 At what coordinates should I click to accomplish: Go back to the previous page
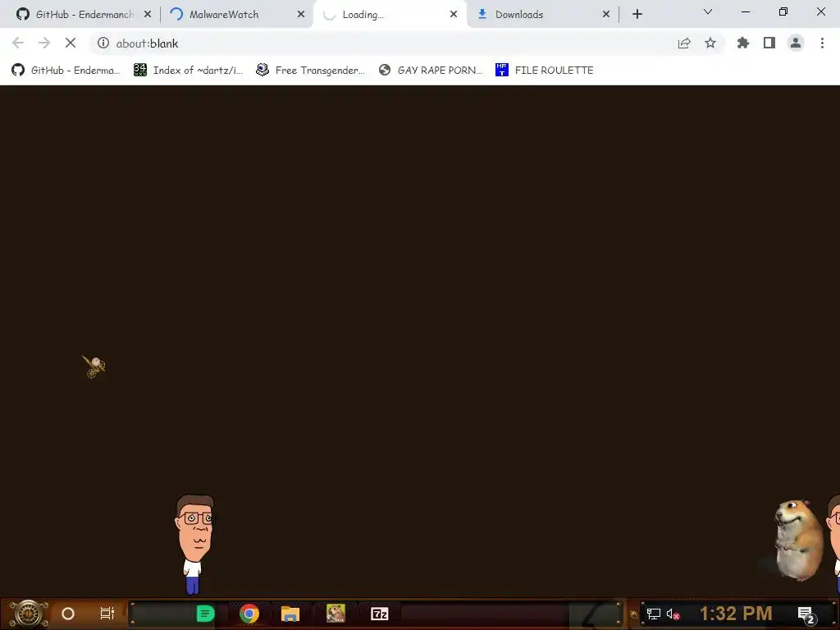(18, 43)
